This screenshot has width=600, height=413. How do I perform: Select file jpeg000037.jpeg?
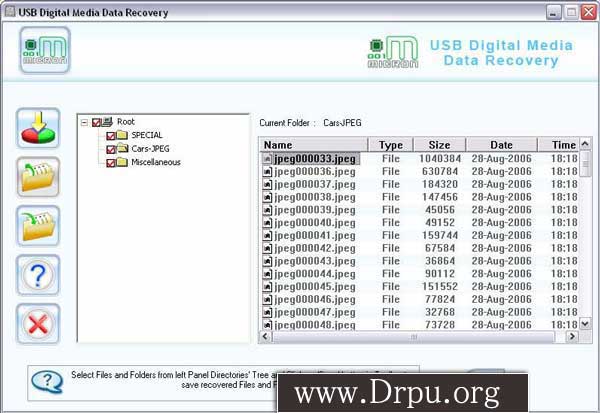pyautogui.click(x=315, y=184)
